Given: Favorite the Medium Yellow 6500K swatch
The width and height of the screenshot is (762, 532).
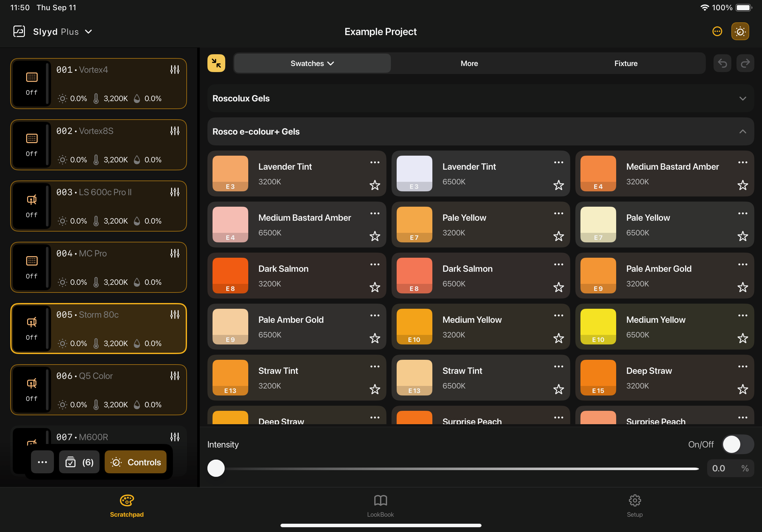Looking at the screenshot, I should coord(743,338).
